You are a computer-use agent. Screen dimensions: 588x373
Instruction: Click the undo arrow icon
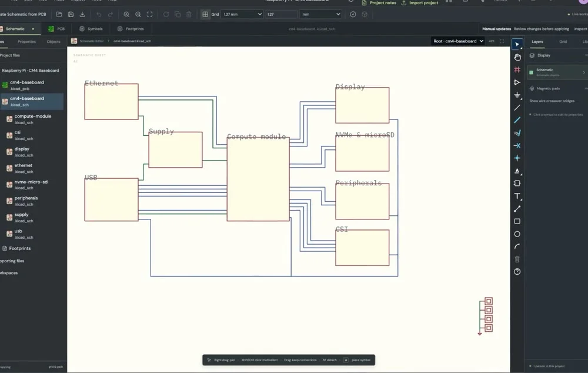[99, 14]
